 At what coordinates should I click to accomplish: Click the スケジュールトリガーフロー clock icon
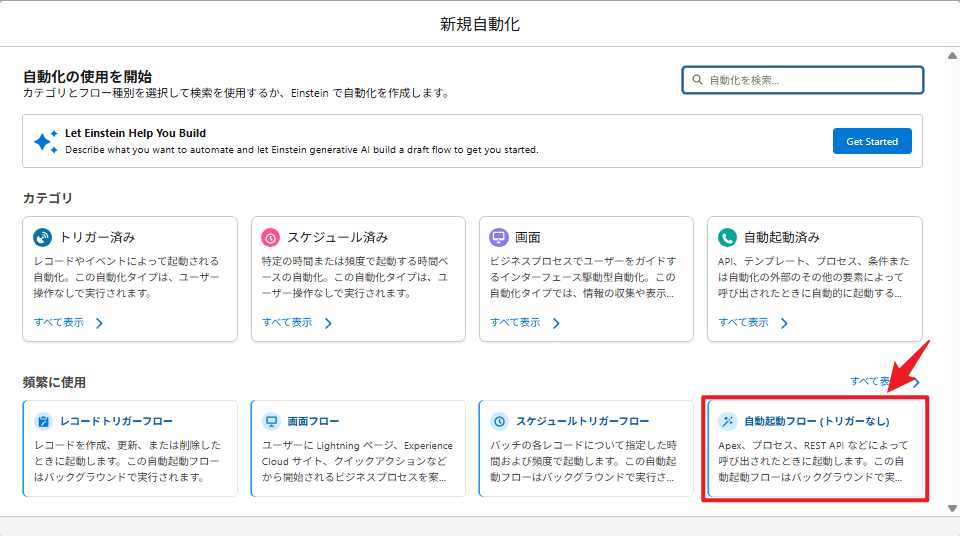click(499, 421)
